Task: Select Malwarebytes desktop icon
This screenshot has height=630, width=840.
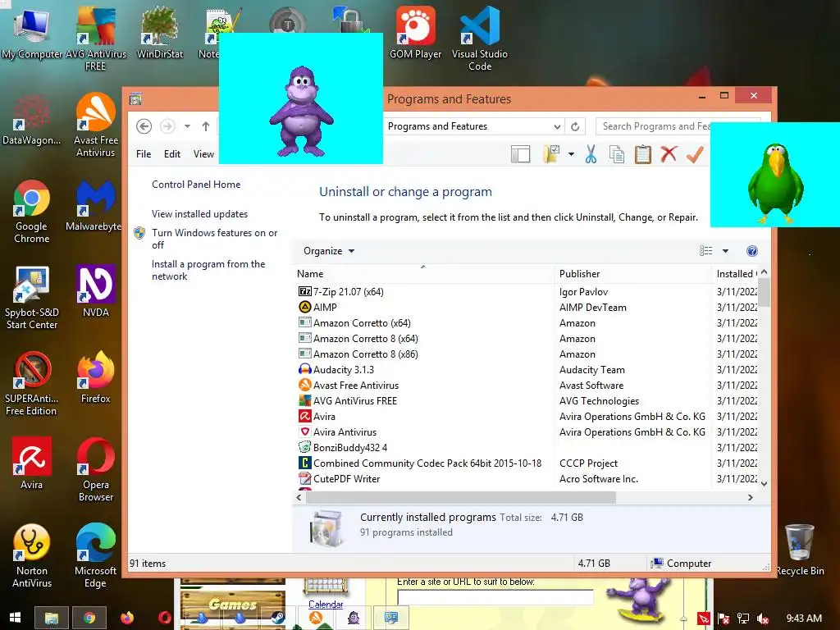Action: 95,206
